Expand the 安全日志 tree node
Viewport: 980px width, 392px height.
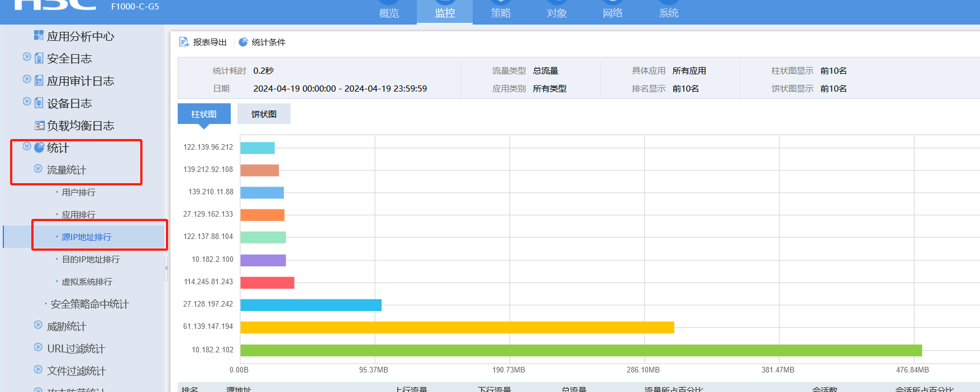tap(27, 56)
